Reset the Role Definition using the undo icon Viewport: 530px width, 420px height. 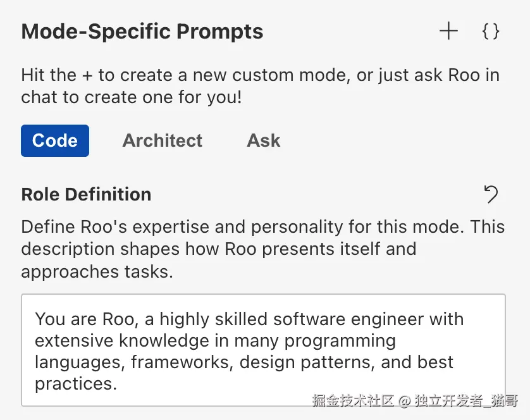(491, 195)
